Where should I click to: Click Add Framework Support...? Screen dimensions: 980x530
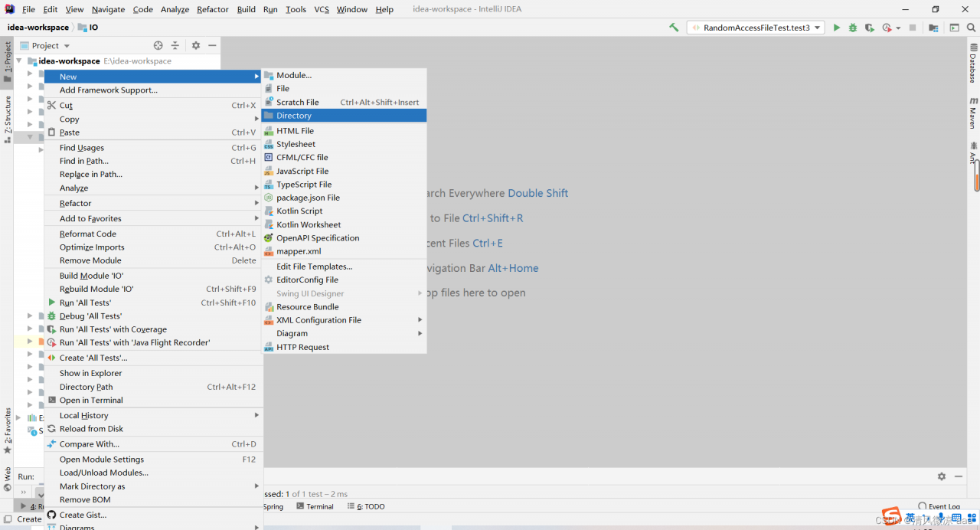pos(153,90)
